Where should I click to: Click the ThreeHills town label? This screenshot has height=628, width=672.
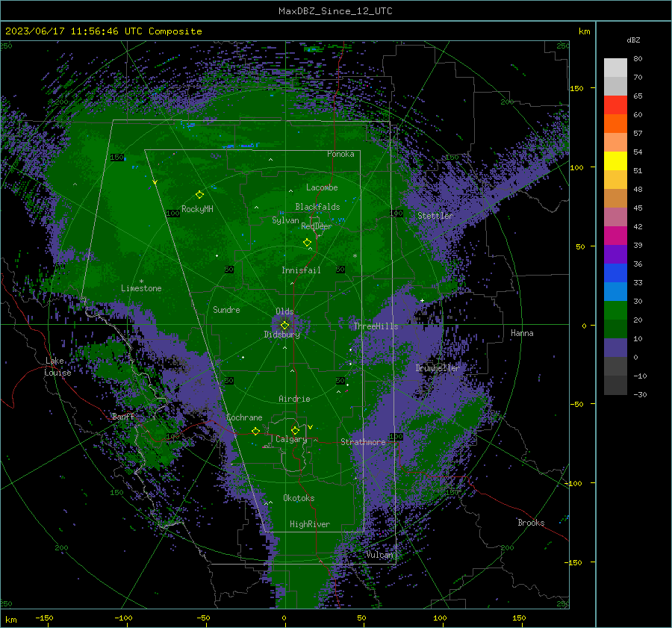point(376,326)
